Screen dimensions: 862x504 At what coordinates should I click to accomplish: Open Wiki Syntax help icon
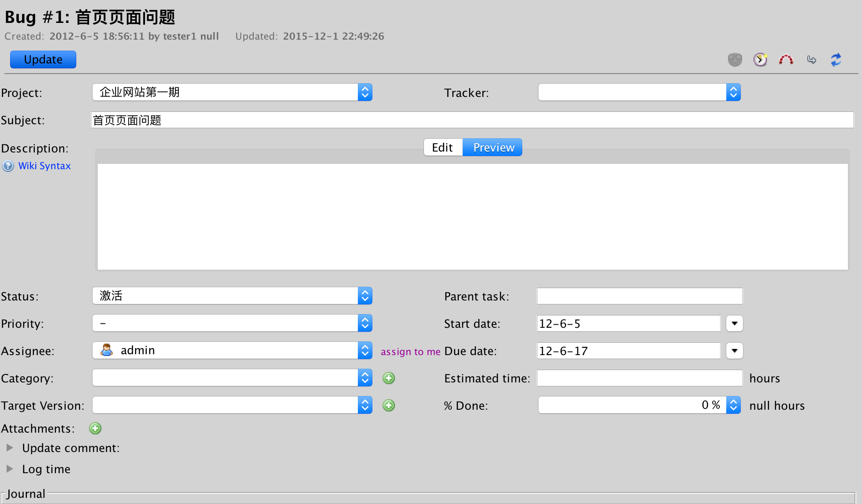pos(8,166)
